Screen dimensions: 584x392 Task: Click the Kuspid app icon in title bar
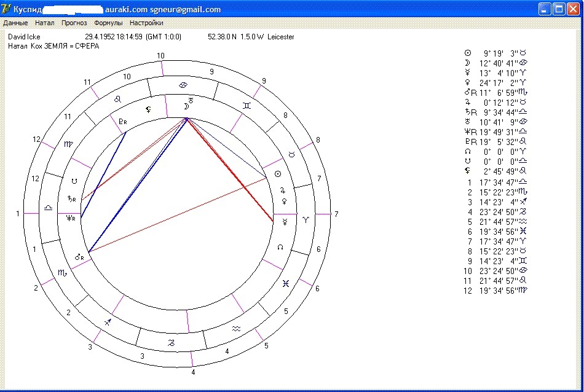(7, 9)
